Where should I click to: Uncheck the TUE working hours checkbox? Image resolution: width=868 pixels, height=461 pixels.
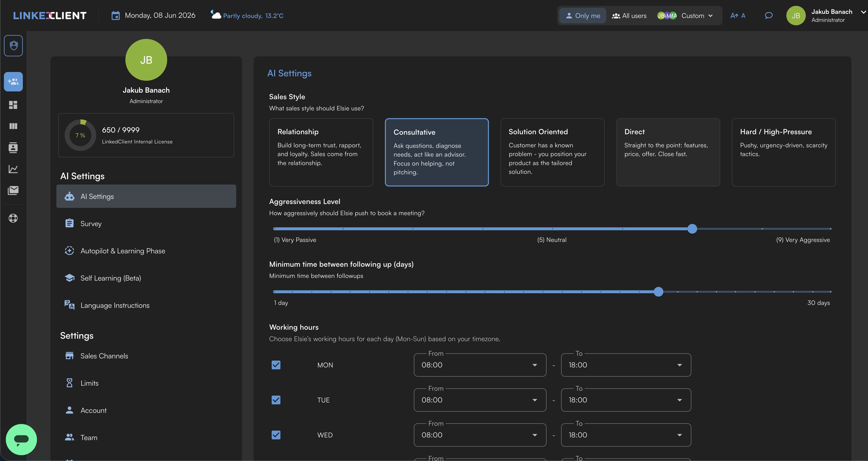276,400
